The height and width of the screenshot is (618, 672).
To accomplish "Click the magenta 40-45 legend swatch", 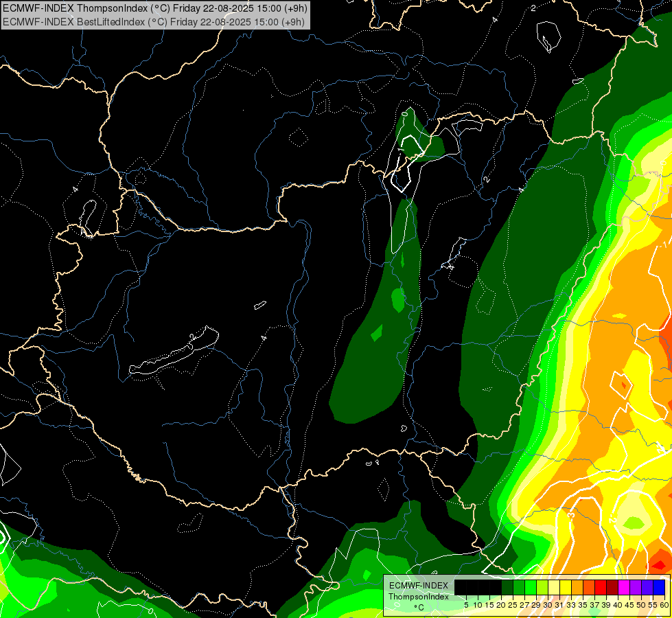I will click(624, 587).
